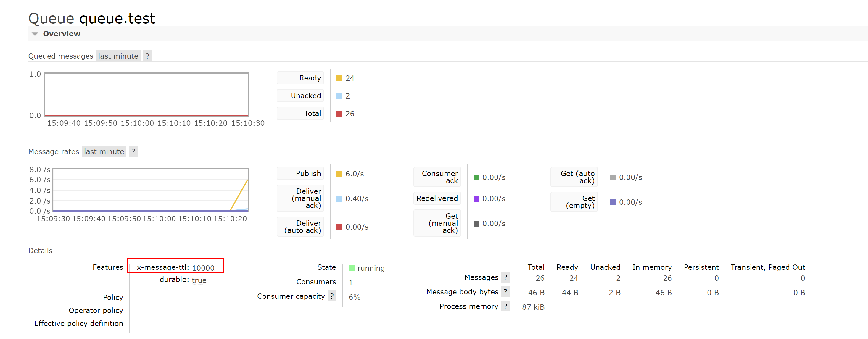Image resolution: width=868 pixels, height=339 pixels.
Task: Collapse the Overview section triangle
Action: [34, 34]
